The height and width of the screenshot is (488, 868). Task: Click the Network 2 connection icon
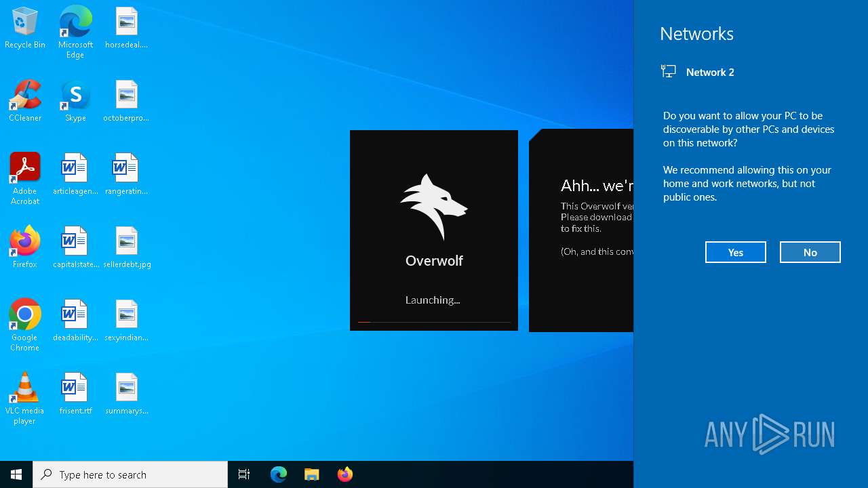(x=669, y=71)
